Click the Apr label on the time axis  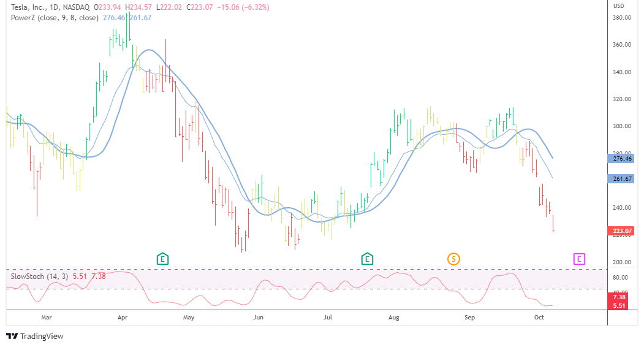(x=123, y=318)
